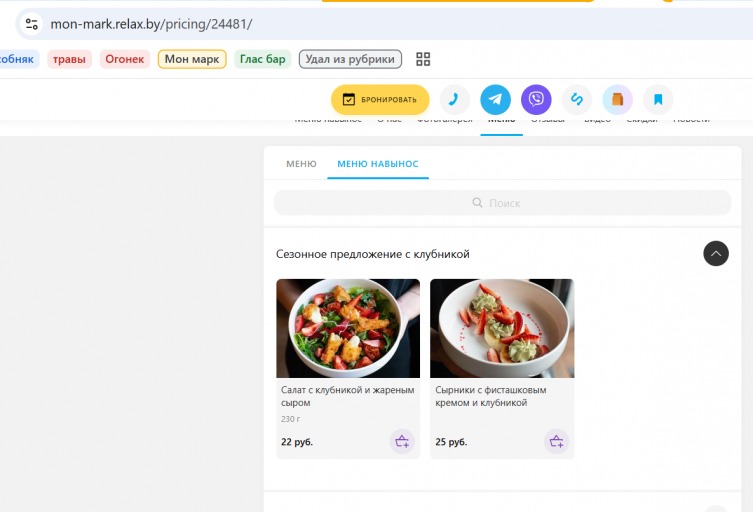
Task: Click the 25 руб. price
Action: click(451, 442)
